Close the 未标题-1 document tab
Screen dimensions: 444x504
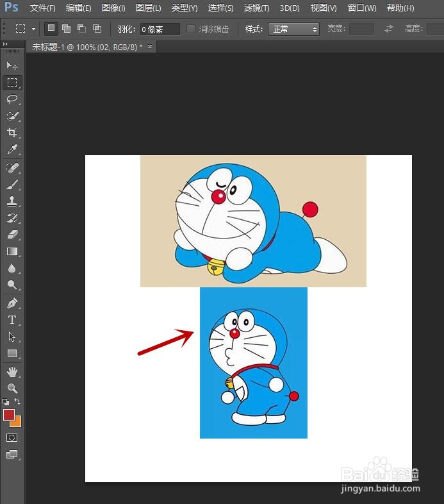click(150, 47)
